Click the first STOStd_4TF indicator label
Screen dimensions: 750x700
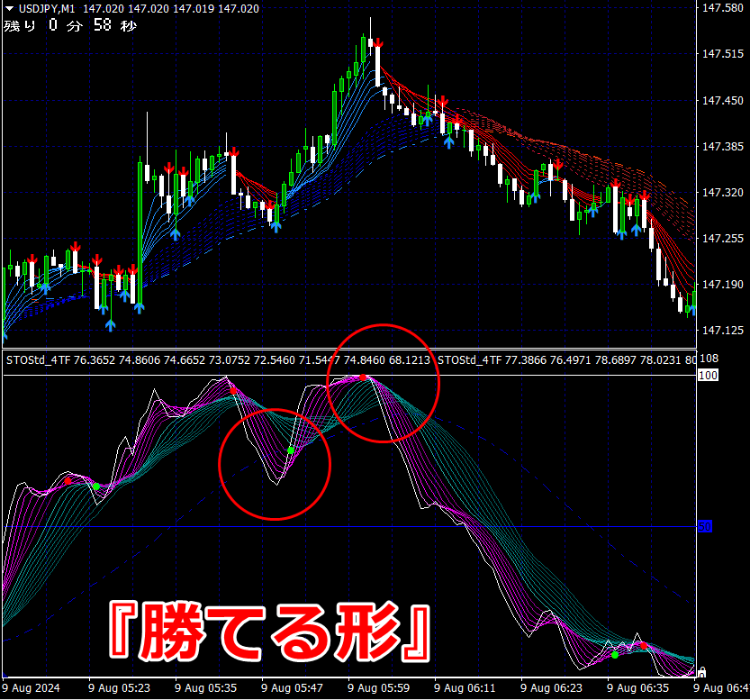coord(38,360)
